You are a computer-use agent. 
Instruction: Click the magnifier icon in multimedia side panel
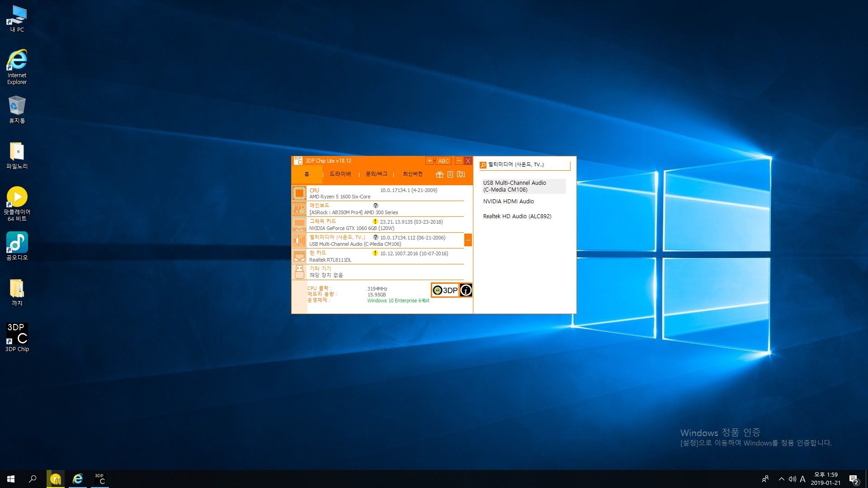point(483,165)
